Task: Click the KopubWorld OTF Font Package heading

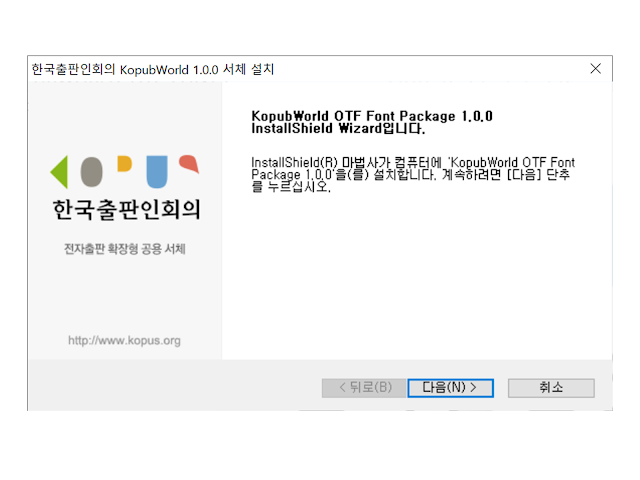Action: pos(372,122)
